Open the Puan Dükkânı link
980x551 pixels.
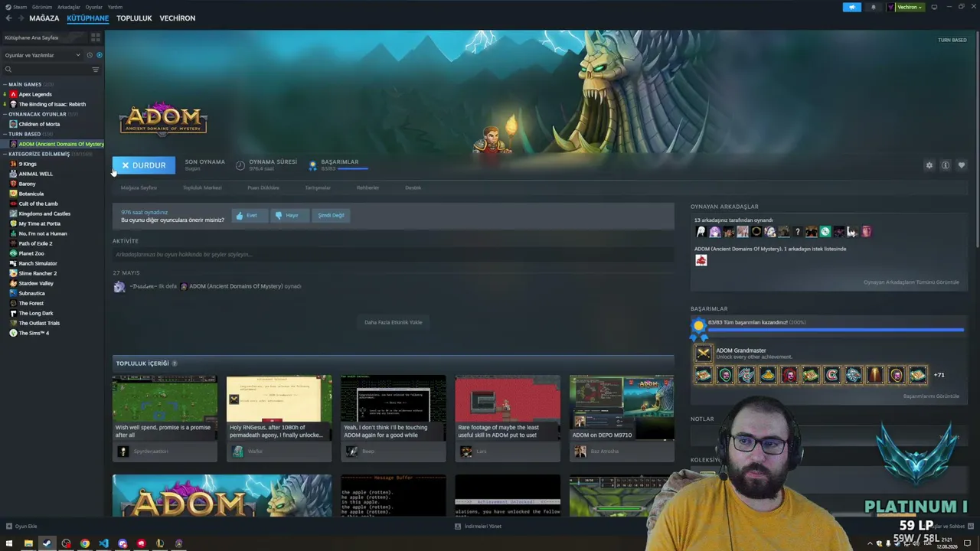point(263,187)
